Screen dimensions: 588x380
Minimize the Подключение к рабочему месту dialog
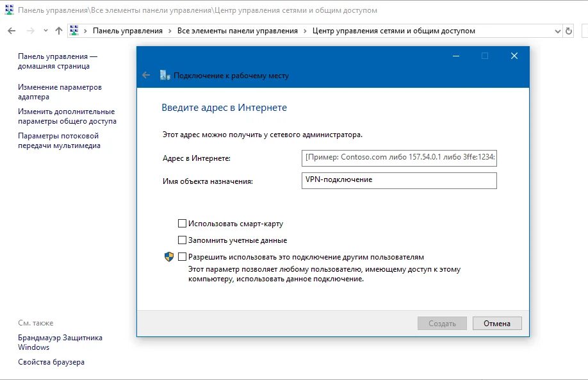point(456,56)
